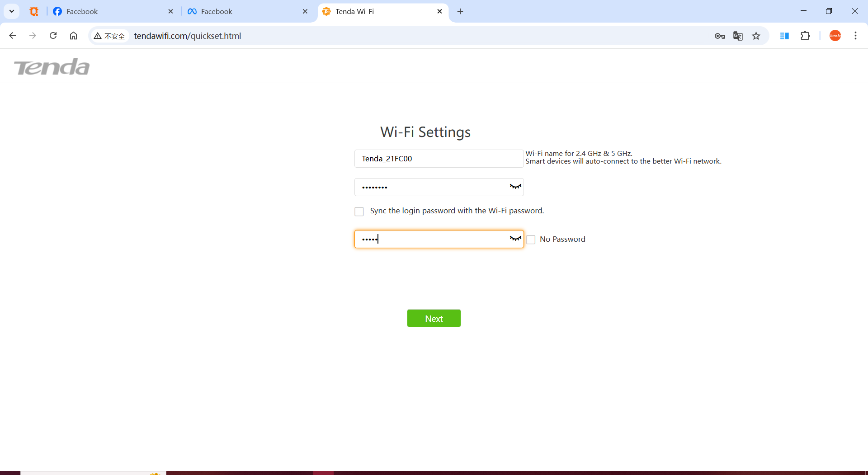The image size is (868, 475).
Task: Switch to the first Facebook tab
Action: [x=108, y=11]
